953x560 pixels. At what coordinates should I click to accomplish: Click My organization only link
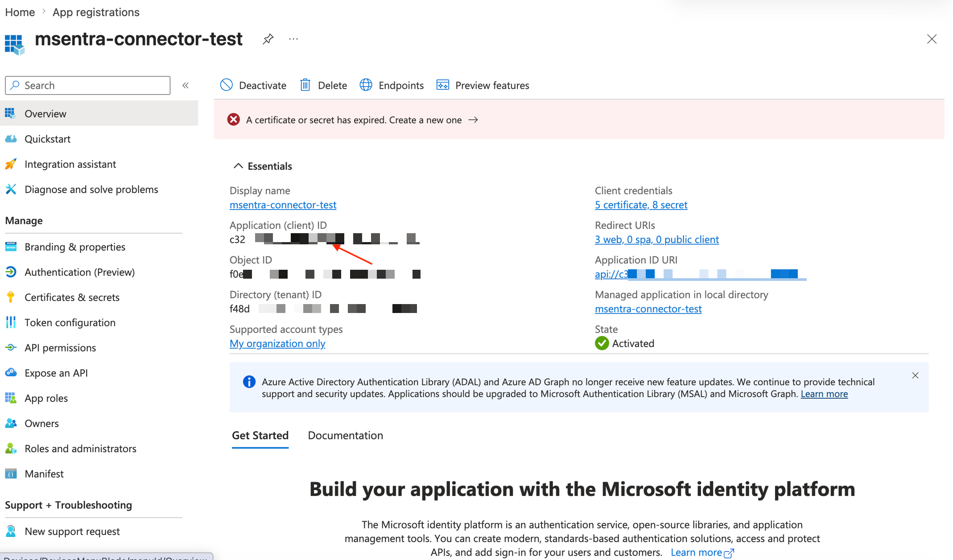point(277,343)
